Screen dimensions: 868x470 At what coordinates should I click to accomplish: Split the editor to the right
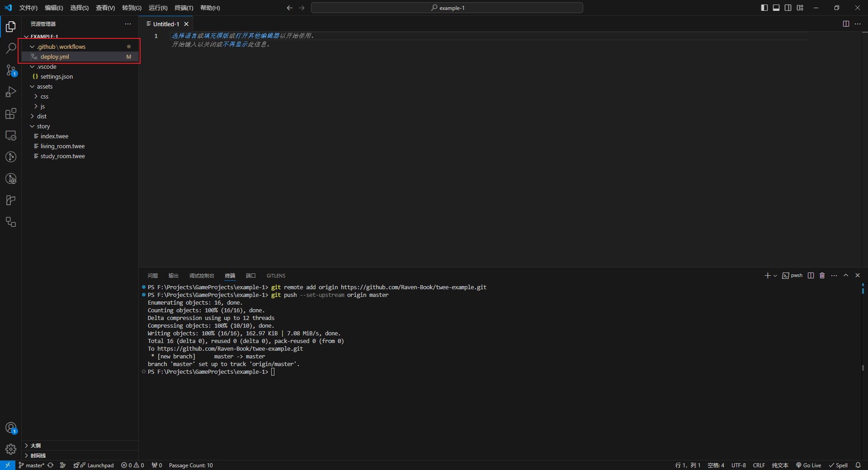click(846, 24)
